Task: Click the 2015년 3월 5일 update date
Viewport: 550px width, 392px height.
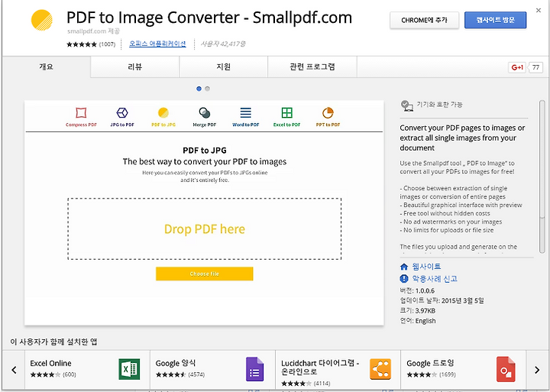Action: (x=462, y=300)
